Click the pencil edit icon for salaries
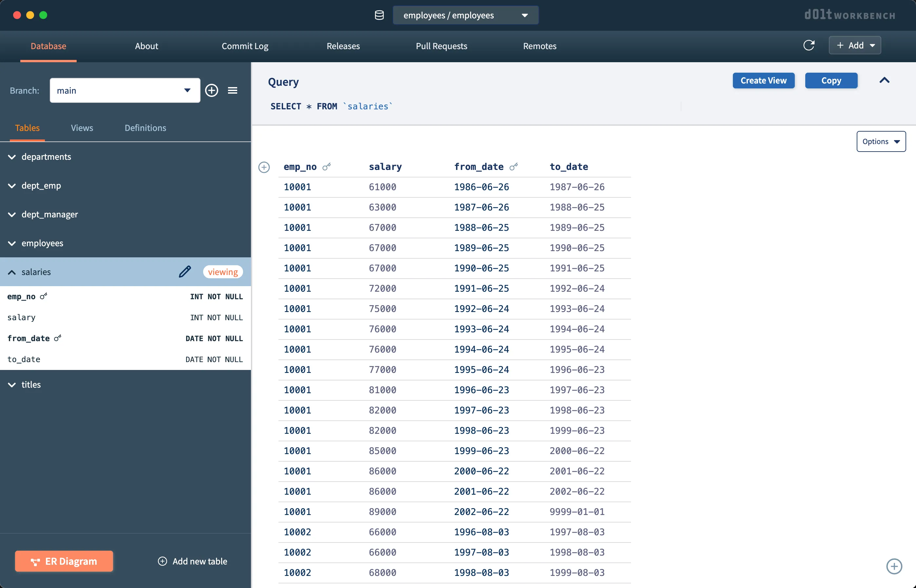Image resolution: width=916 pixels, height=588 pixels. 185,272
